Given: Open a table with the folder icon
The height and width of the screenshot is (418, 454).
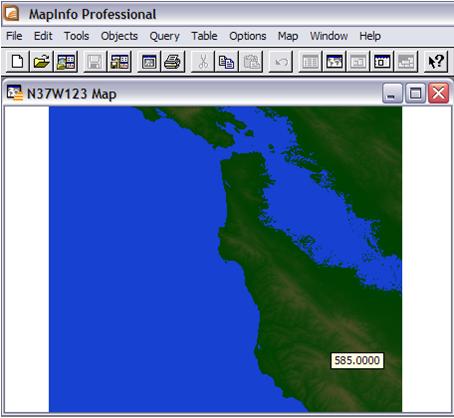Looking at the screenshot, I should [x=42, y=62].
